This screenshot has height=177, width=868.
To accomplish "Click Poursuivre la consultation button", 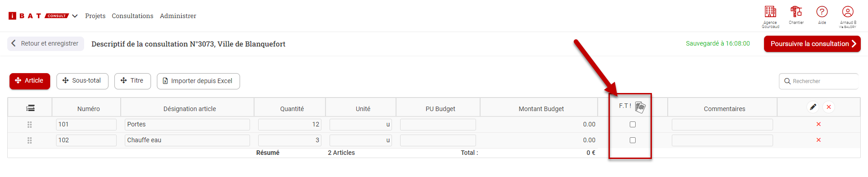I will pyautogui.click(x=812, y=44).
